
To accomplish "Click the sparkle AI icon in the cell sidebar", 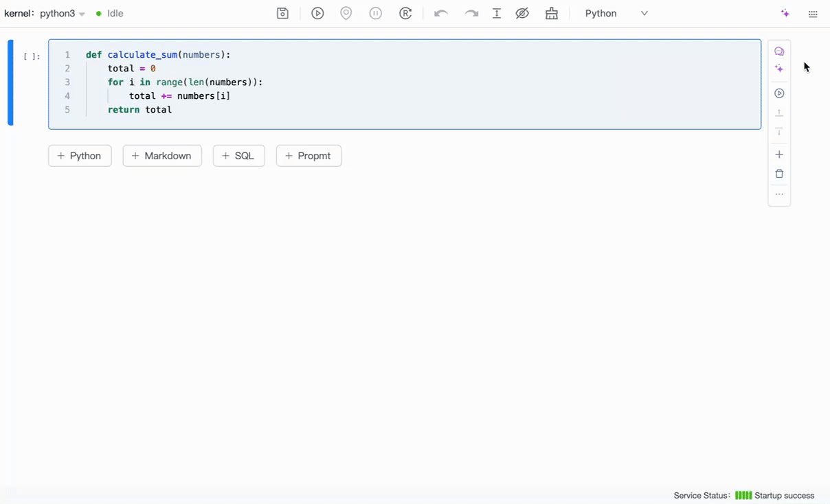I will (779, 69).
